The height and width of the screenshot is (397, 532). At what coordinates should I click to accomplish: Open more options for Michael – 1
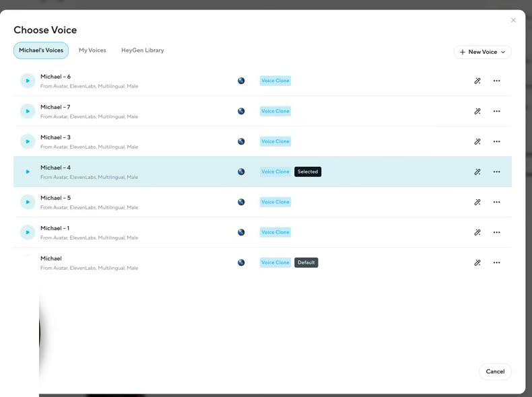497,232
